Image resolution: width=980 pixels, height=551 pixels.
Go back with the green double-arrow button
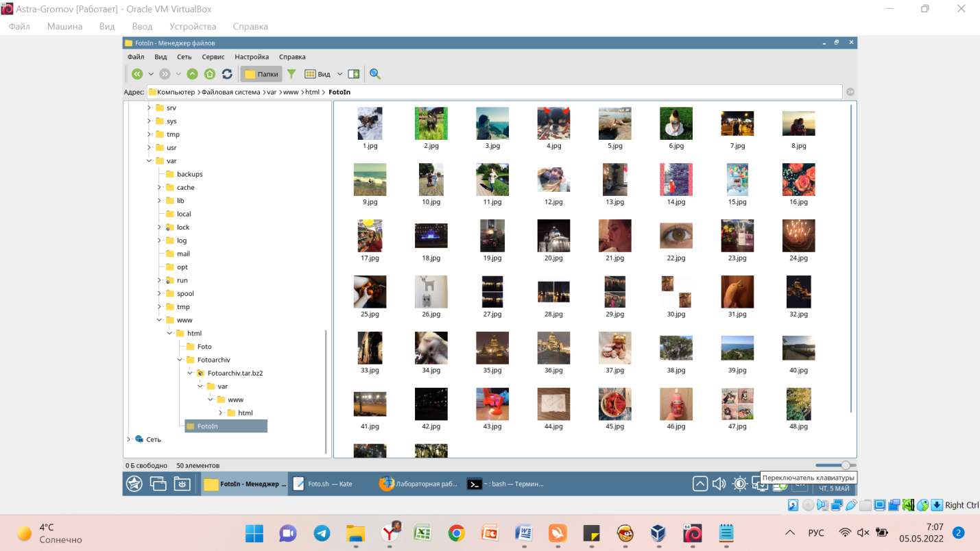tap(137, 74)
